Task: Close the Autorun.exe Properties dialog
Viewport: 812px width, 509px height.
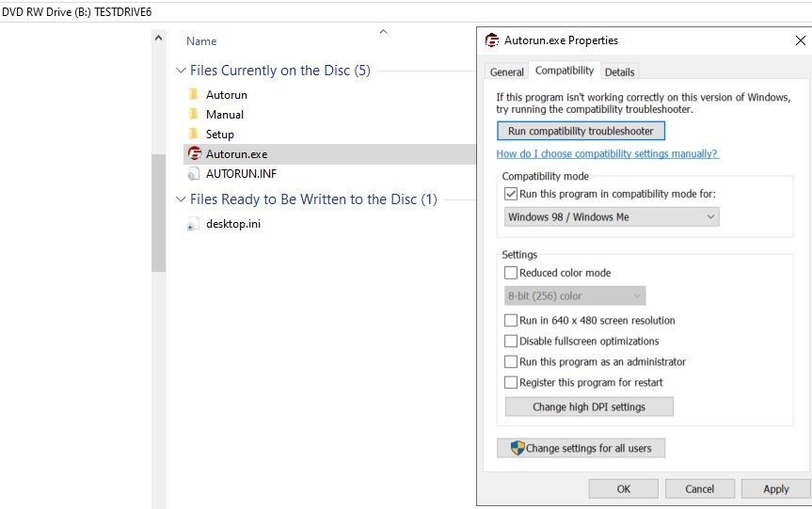Action: coord(800,40)
